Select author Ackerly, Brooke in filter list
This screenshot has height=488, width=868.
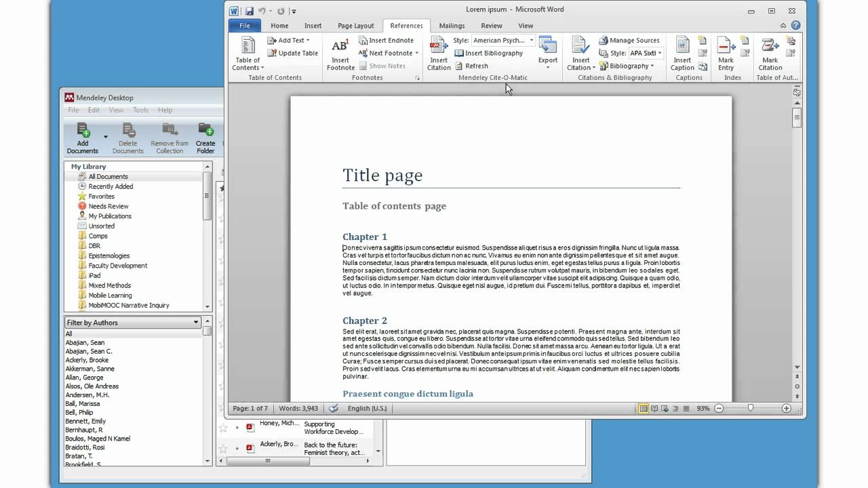tap(87, 360)
